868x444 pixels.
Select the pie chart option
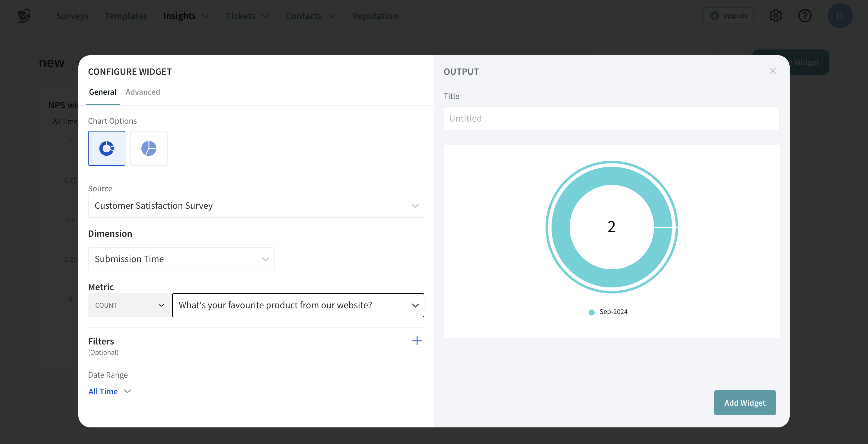click(149, 148)
